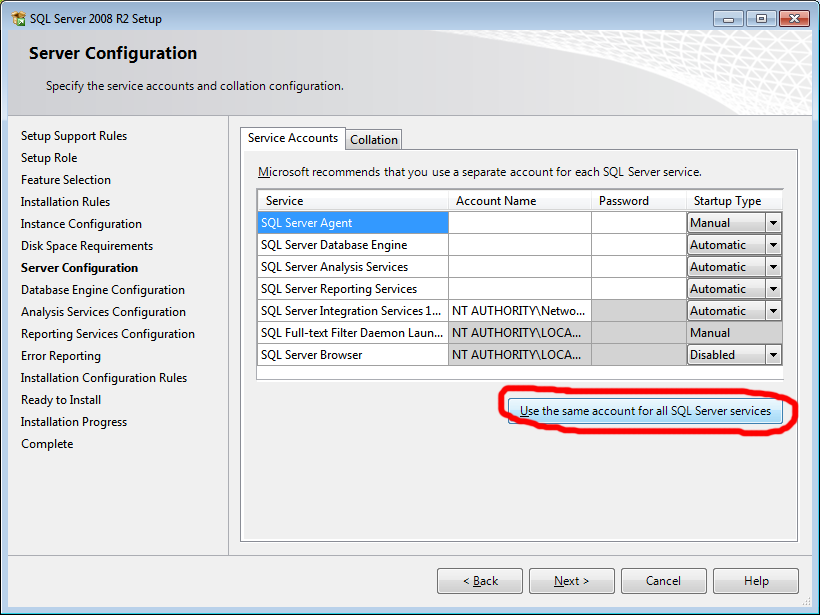Expand Startup Type for SQL Server Database Engine

[x=772, y=245]
